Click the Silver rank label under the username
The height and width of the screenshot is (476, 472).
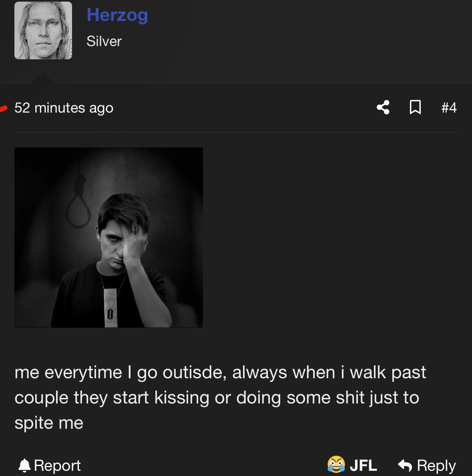[x=104, y=41]
